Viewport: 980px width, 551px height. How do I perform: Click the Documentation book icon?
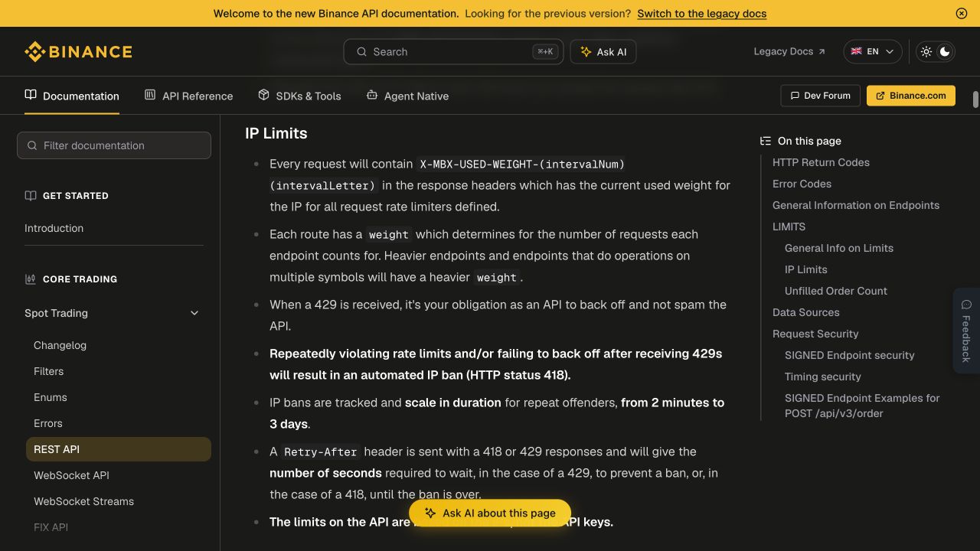pos(31,95)
